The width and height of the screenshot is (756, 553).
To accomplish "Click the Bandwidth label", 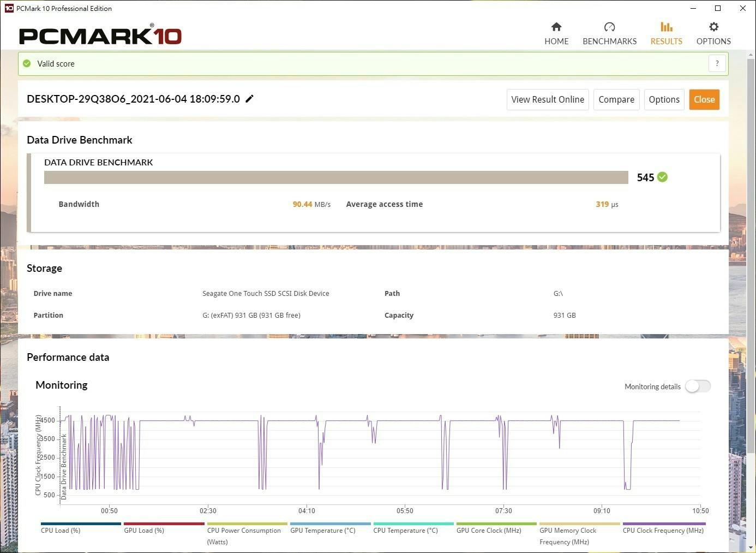I will [x=79, y=204].
